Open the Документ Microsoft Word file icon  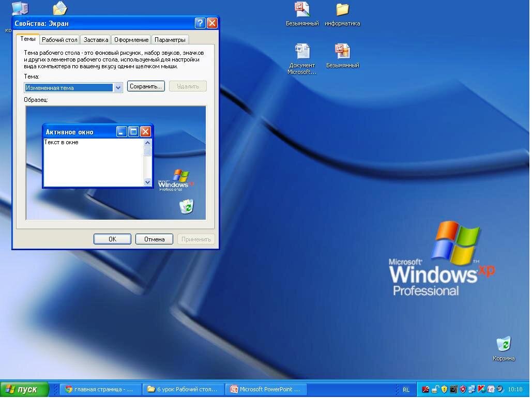(x=301, y=59)
